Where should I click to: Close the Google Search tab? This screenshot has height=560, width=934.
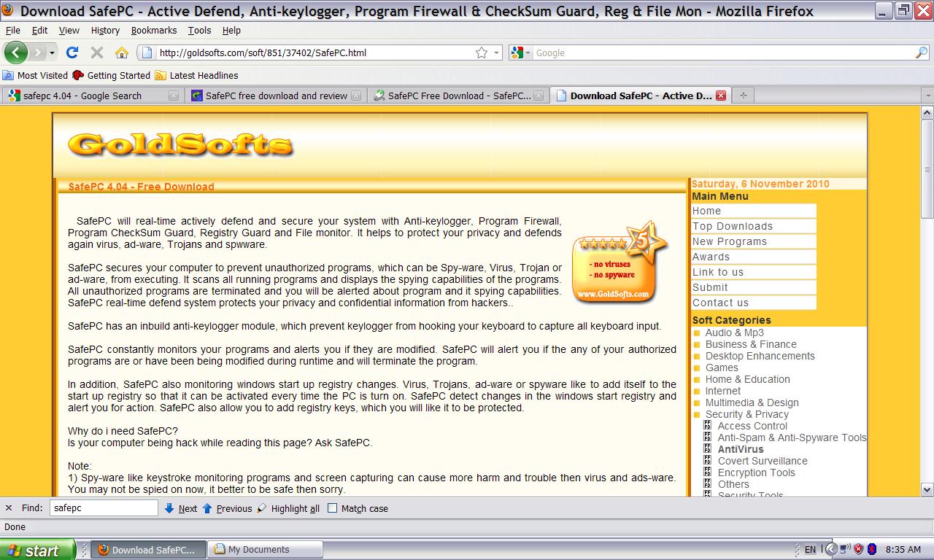coord(173,96)
